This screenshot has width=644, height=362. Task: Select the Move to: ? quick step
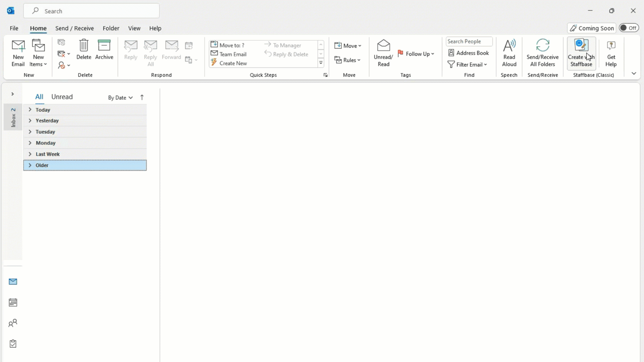tap(228, 45)
